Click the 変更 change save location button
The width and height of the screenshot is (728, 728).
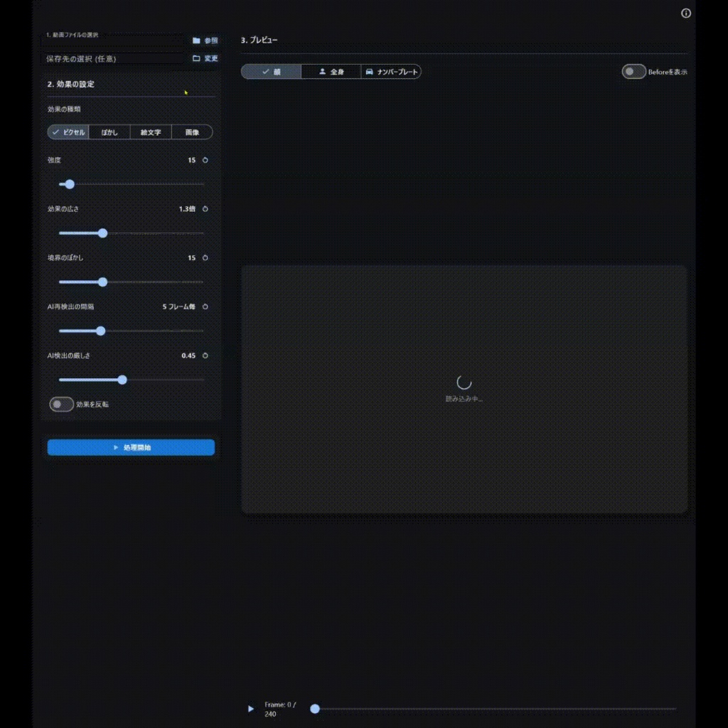pyautogui.click(x=205, y=58)
